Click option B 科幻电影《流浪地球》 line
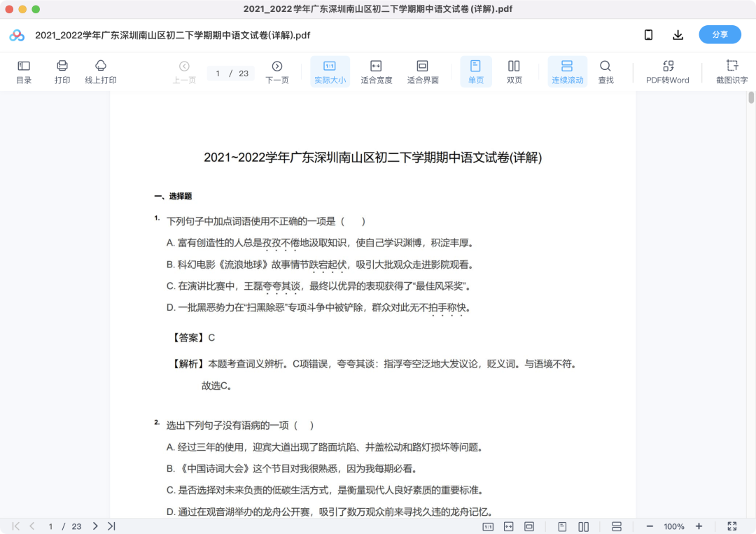 (320, 265)
